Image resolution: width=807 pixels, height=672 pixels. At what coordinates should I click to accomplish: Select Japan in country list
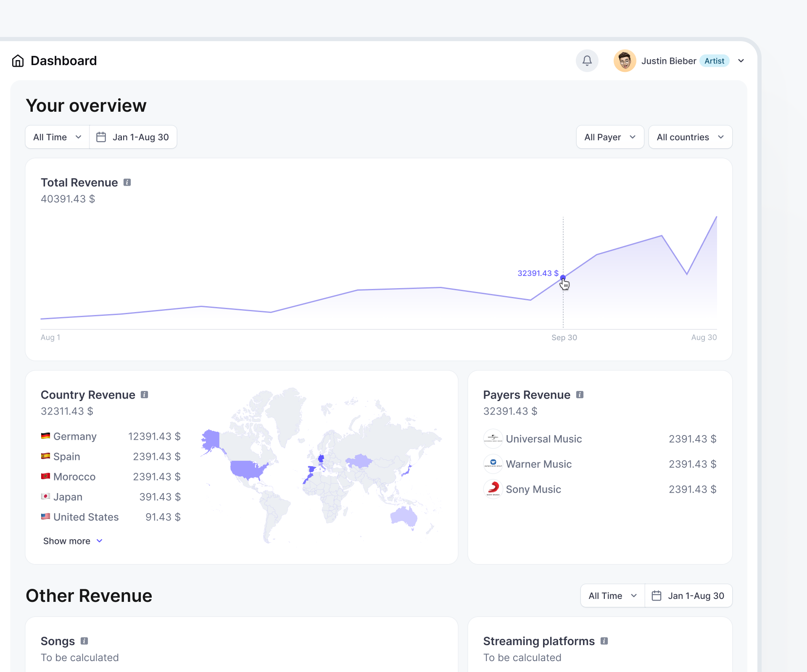[x=68, y=497]
